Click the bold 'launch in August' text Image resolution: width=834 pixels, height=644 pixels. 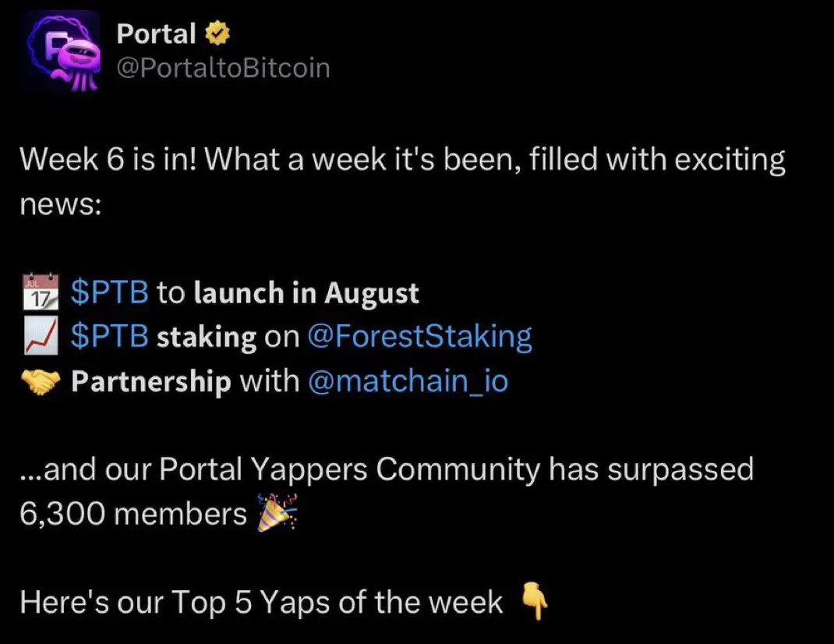306,293
